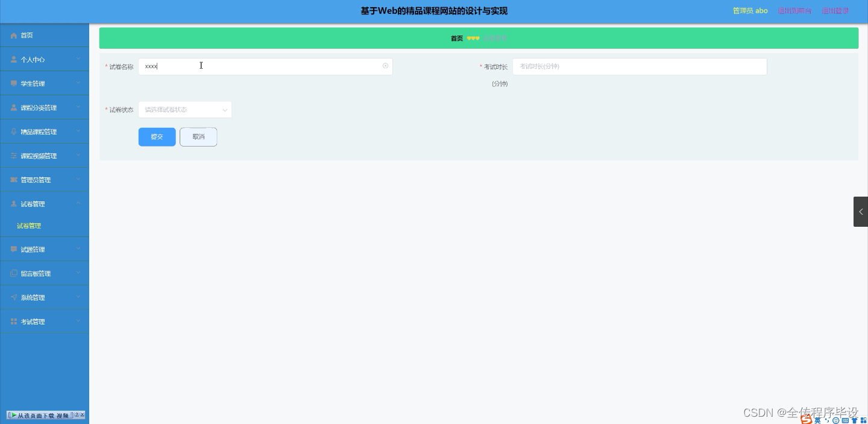Click the 留言板管理 copy icon
Viewport: 868px width, 424px height.
point(14,274)
